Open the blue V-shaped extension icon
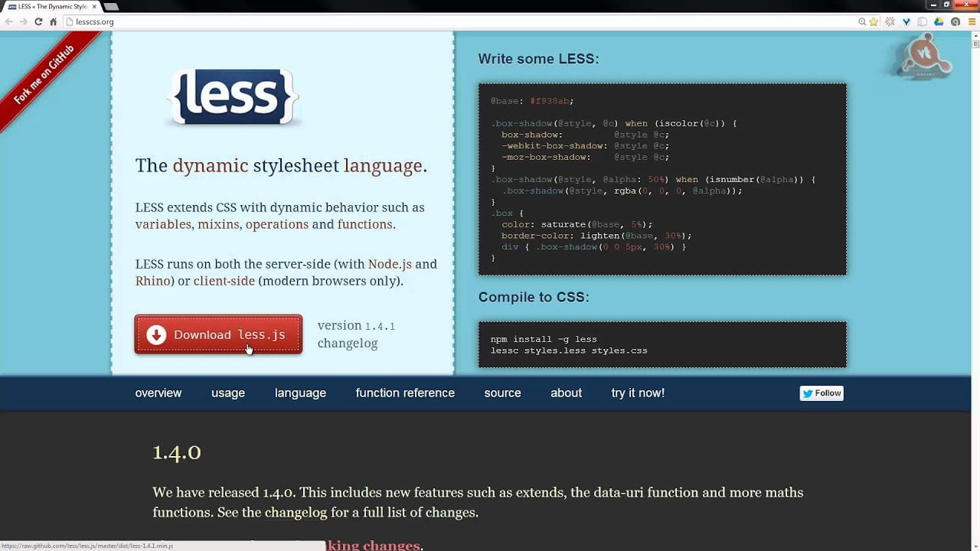This screenshot has height=551, width=980. click(x=906, y=21)
